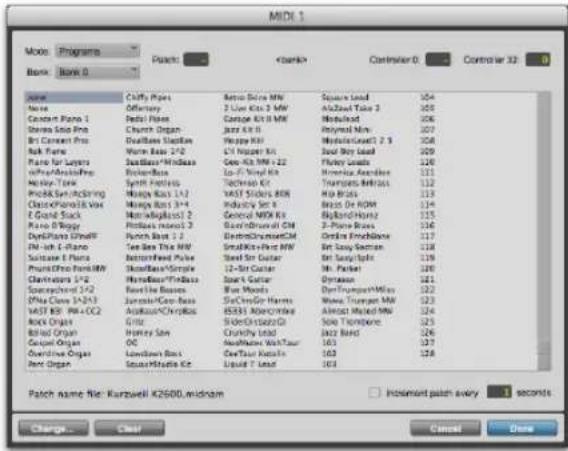Click the patch list vertical scrollbar
The image size is (568, 451).
pos(544,231)
